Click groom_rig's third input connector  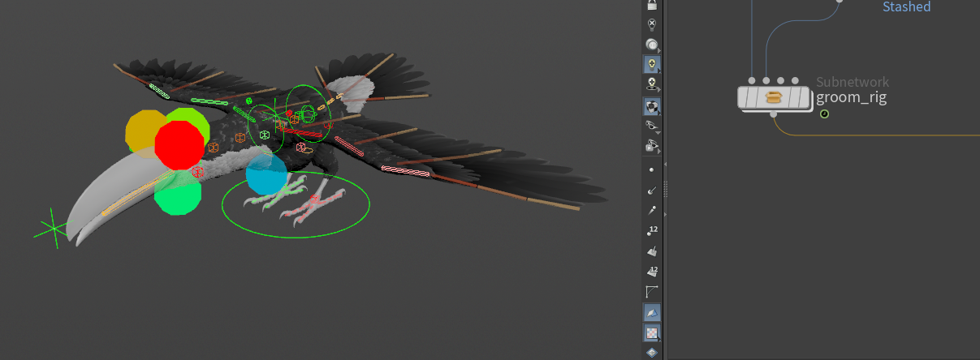click(781, 81)
